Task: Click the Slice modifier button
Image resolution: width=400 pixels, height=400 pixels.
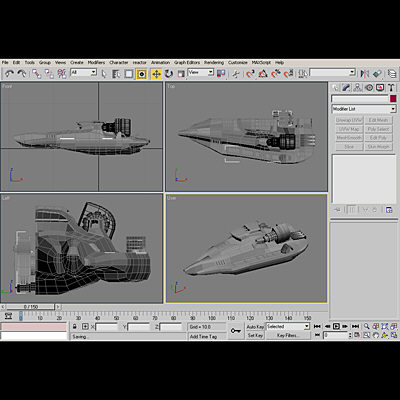Action: pyautogui.click(x=349, y=147)
